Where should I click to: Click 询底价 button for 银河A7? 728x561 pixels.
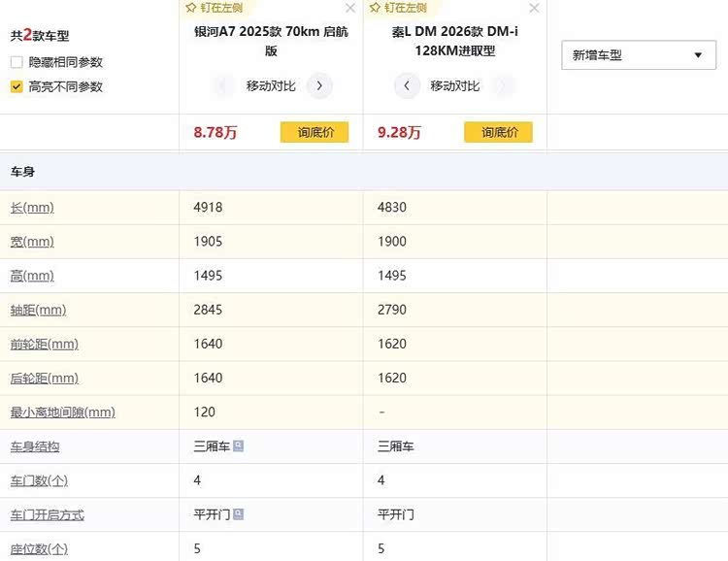point(314,133)
